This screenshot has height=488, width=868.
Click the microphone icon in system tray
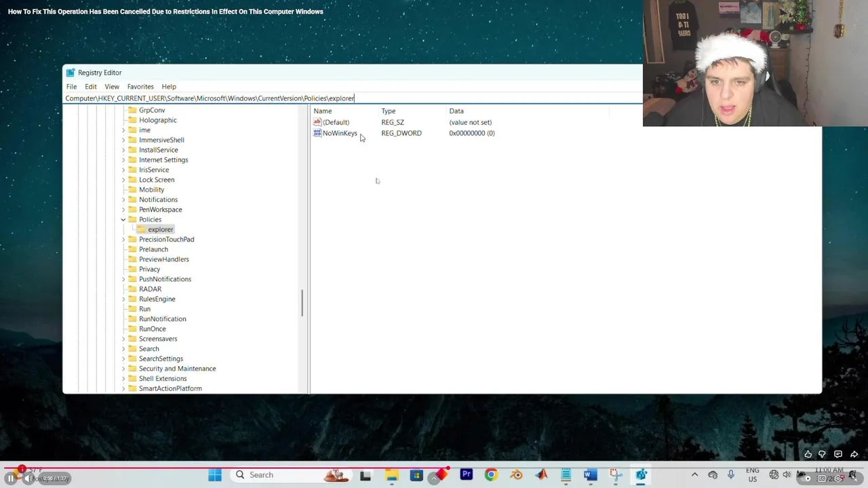(731, 475)
